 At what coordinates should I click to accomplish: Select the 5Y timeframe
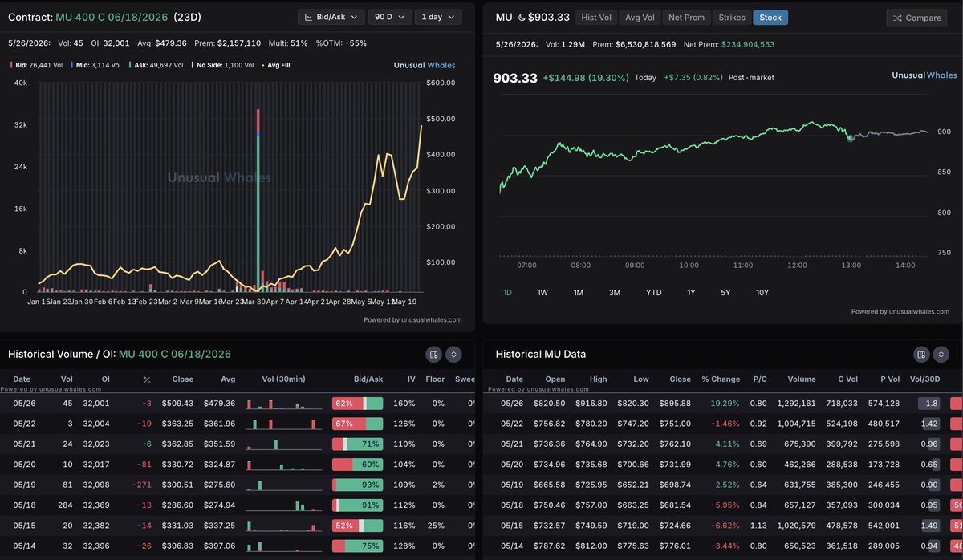pyautogui.click(x=725, y=293)
